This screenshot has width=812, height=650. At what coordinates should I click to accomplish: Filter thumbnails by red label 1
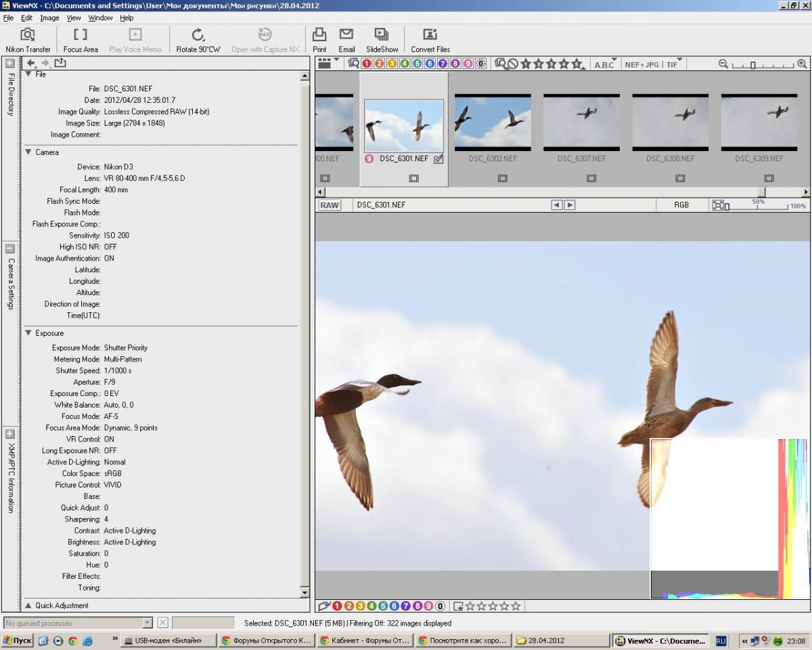[x=366, y=64]
